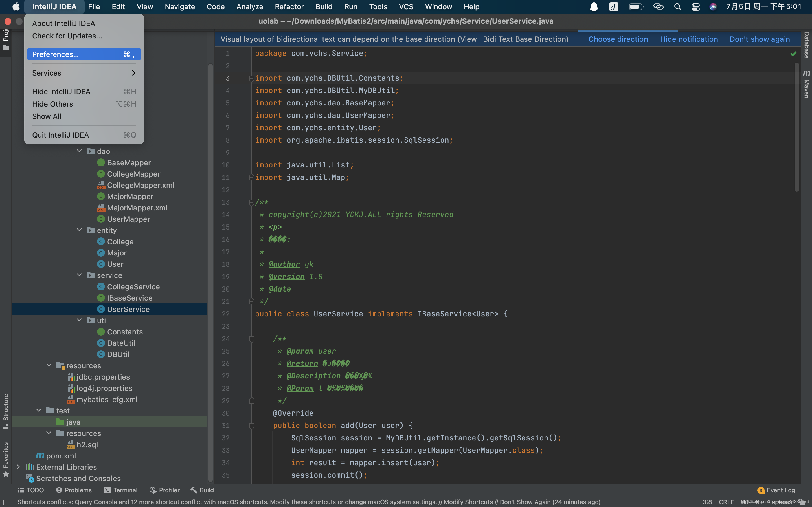Screen dimensions: 812x507
Task: Open the Problems panel
Action: click(74, 490)
